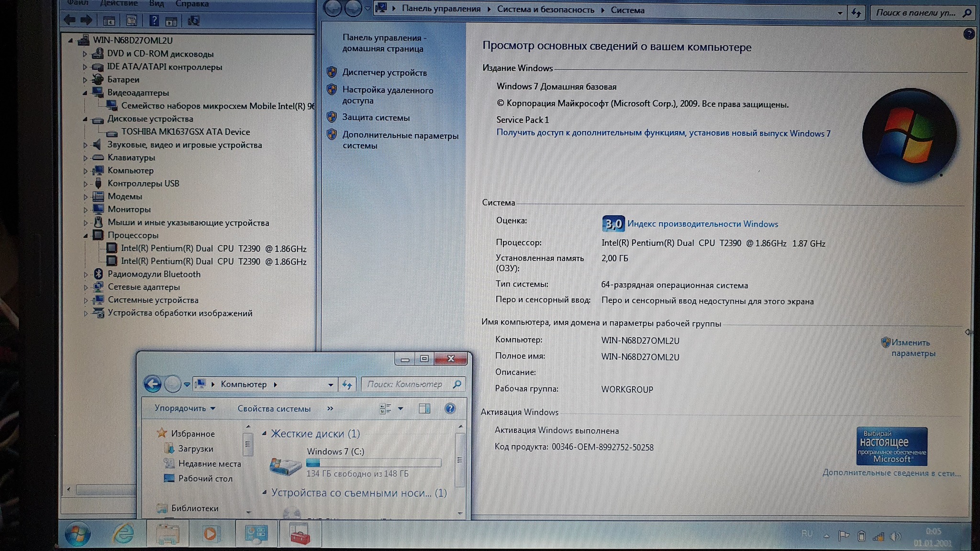
Task: Open Windows Media Player taskbar icon
Action: click(210, 534)
